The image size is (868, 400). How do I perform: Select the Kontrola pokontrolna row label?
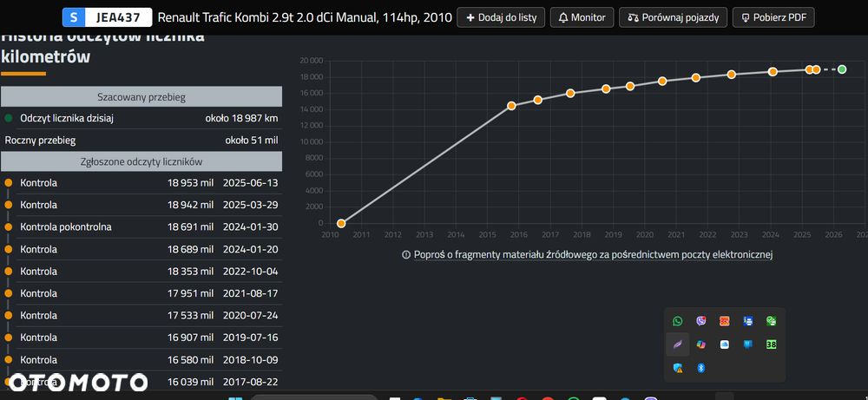click(x=66, y=226)
